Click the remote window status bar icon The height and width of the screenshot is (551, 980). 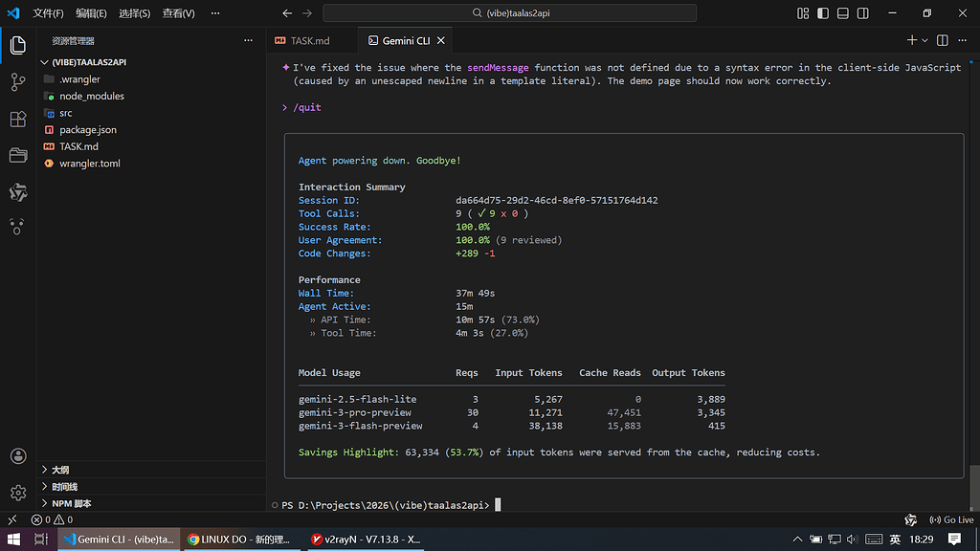click(11, 519)
